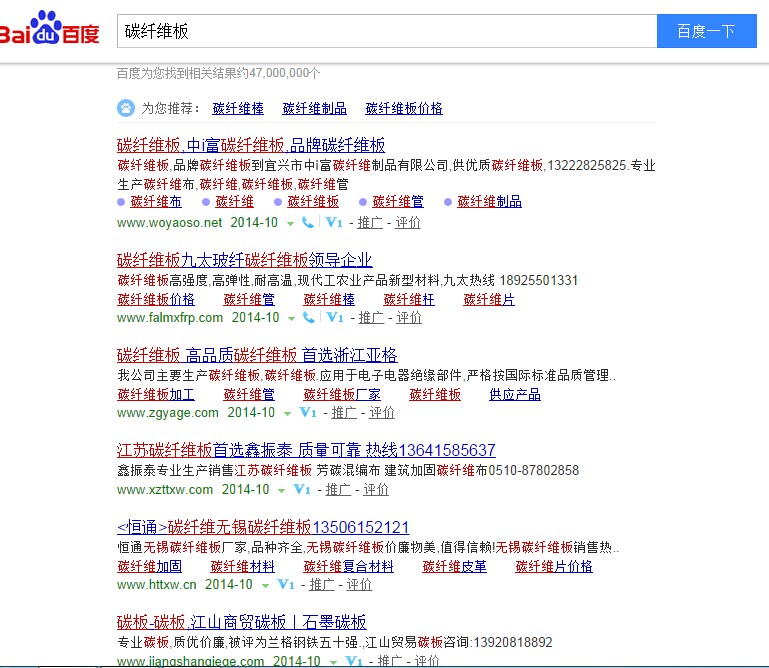Open result 江苏碳纤维板首选鑫振泰
The height and width of the screenshot is (668, 769).
(306, 450)
